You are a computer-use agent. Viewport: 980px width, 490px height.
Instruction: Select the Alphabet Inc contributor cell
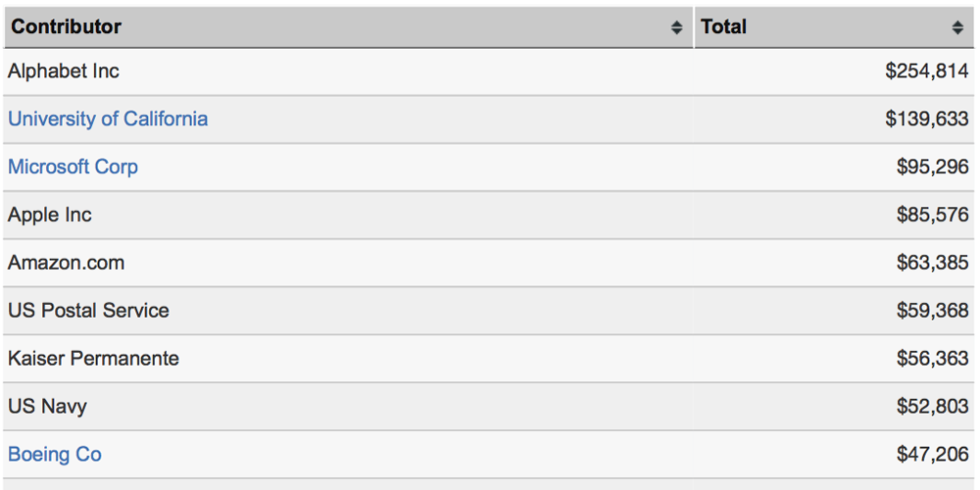click(64, 71)
